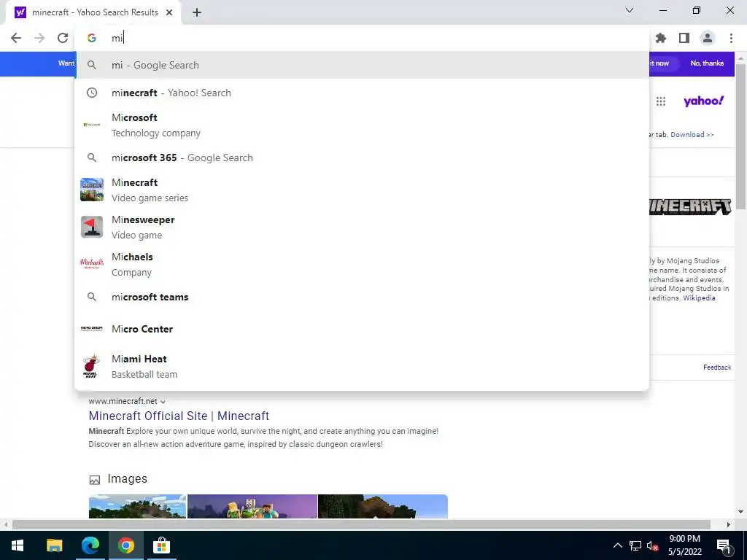Open the third Minecraft image thumbnail
This screenshot has width=747, height=560.
(x=383, y=506)
